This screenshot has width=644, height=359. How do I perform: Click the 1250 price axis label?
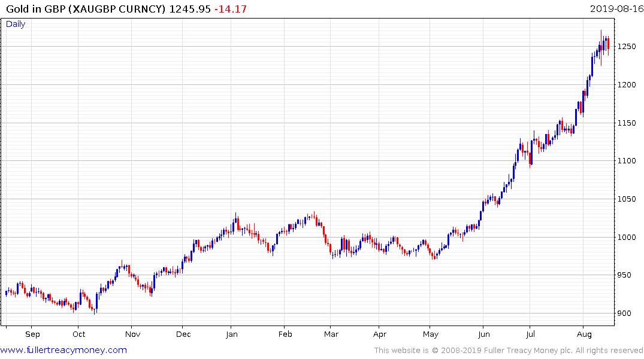(627, 46)
